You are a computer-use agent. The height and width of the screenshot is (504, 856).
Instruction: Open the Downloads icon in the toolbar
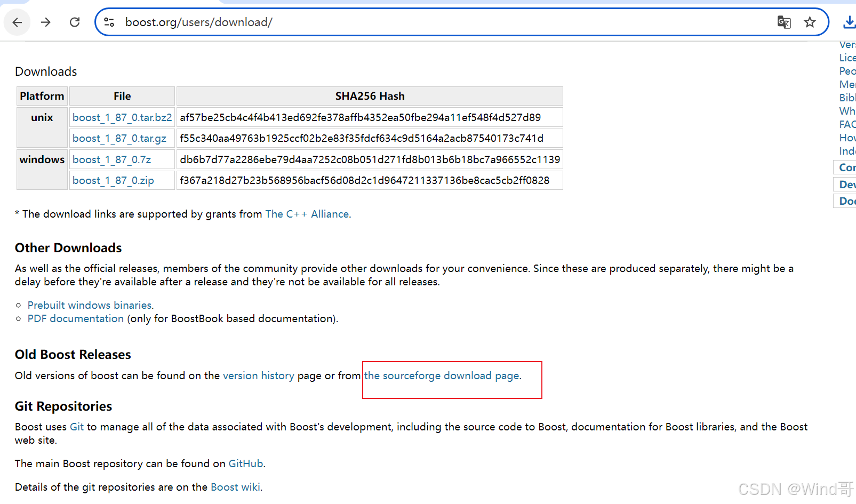click(849, 22)
